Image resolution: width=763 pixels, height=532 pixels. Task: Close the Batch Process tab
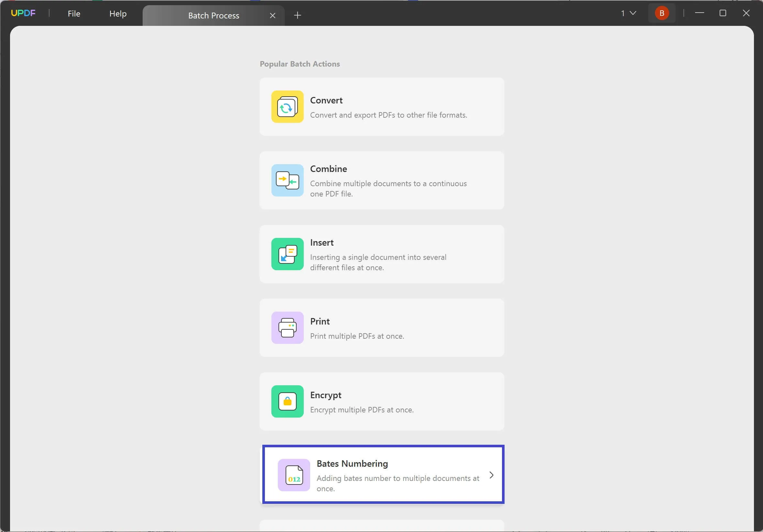pos(272,15)
